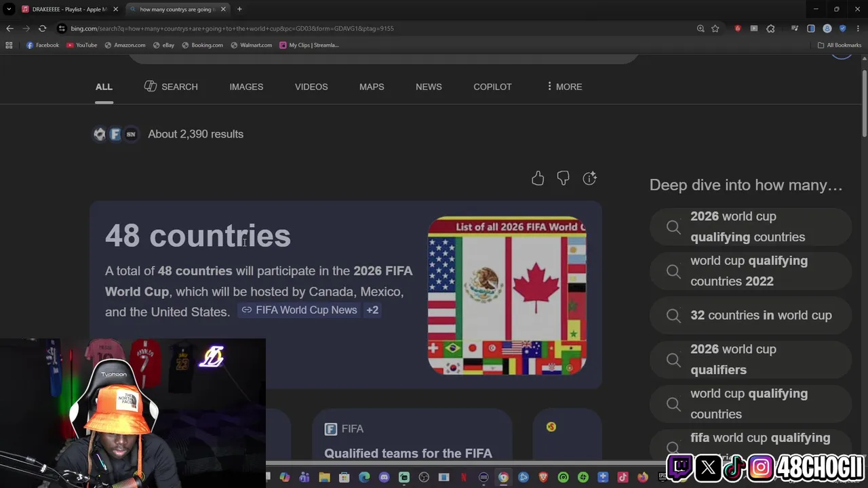The image size is (868, 488).
Task: Open the browser three-dot menu
Action: pyautogui.click(x=858, y=28)
